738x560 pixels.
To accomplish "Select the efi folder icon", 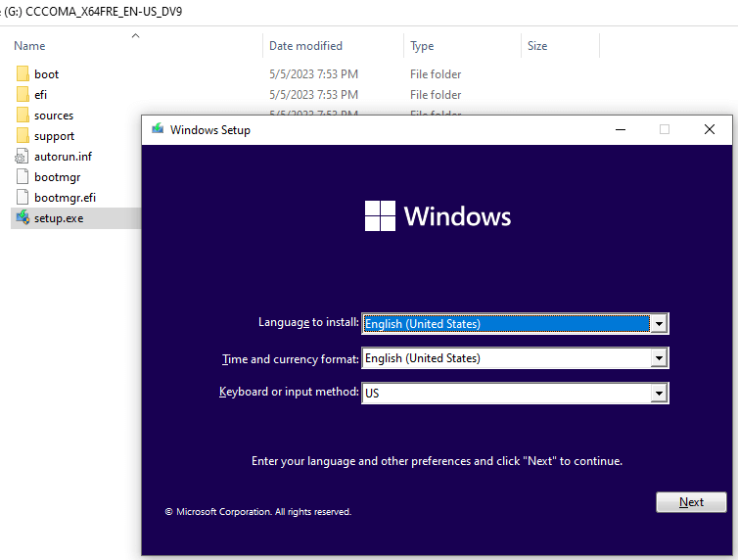I will pyautogui.click(x=23, y=95).
